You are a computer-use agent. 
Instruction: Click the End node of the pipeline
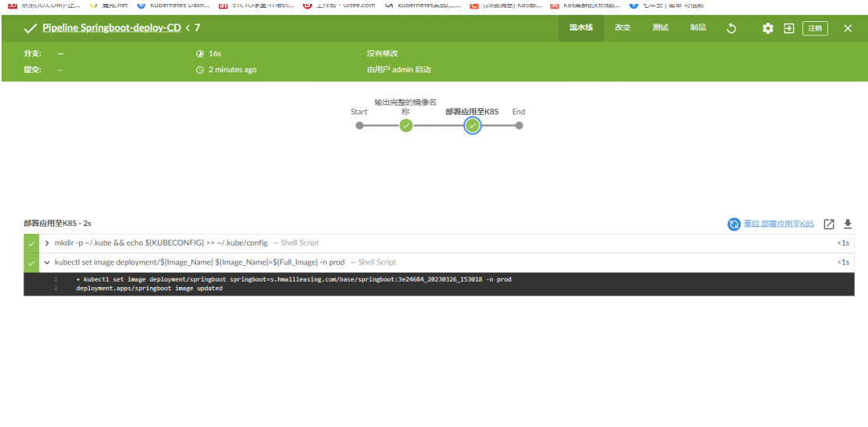[519, 125]
